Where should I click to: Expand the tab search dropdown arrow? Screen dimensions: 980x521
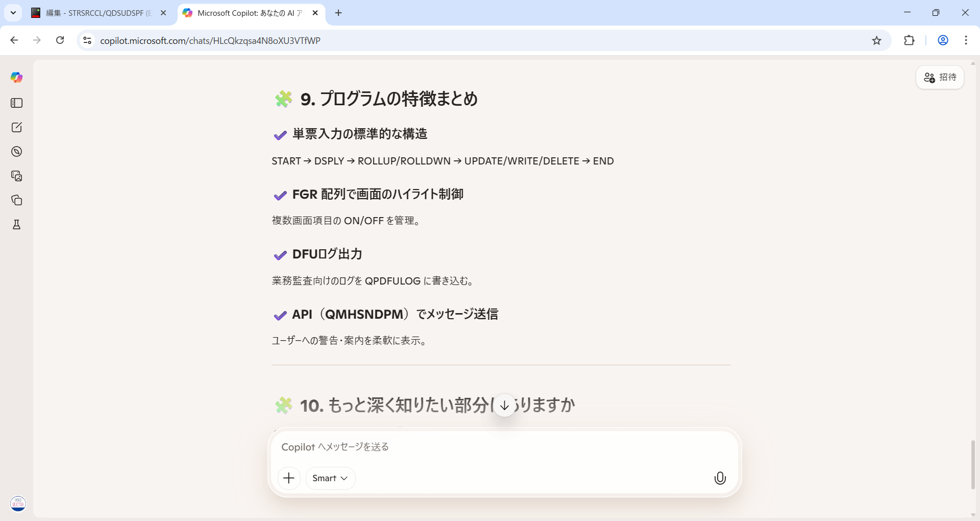click(13, 13)
